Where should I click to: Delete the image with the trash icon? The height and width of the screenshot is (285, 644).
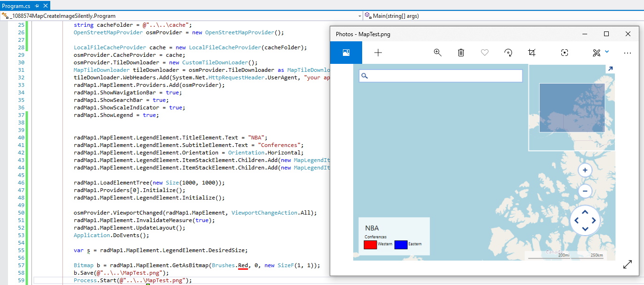[461, 53]
